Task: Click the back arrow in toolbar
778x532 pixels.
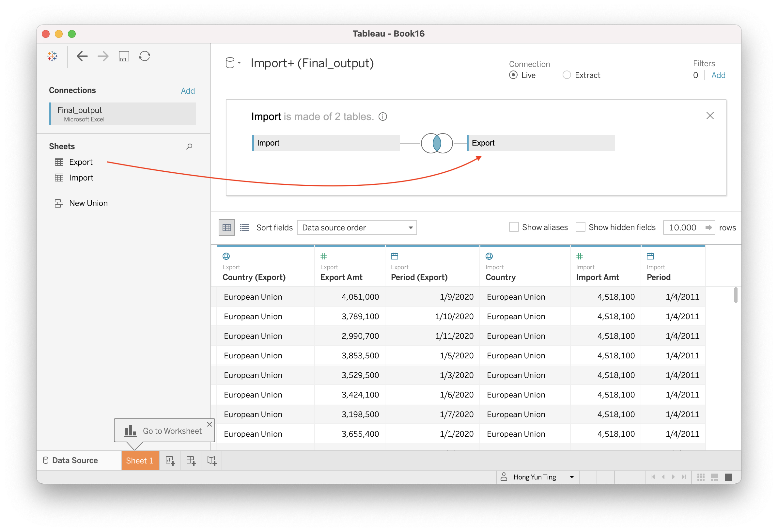Action: (82, 56)
